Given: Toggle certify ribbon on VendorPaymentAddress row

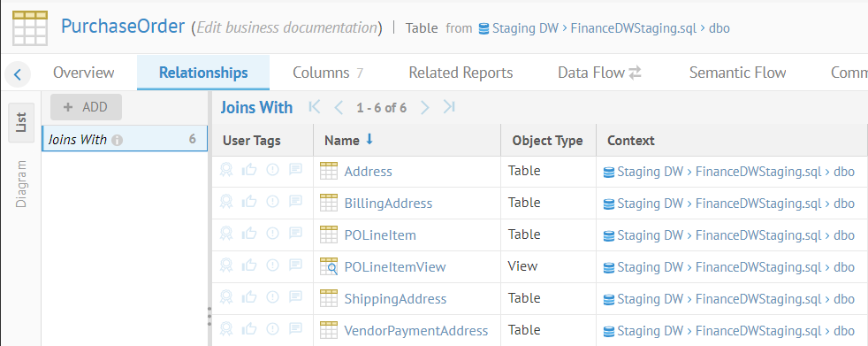Looking at the screenshot, I should point(226,329).
